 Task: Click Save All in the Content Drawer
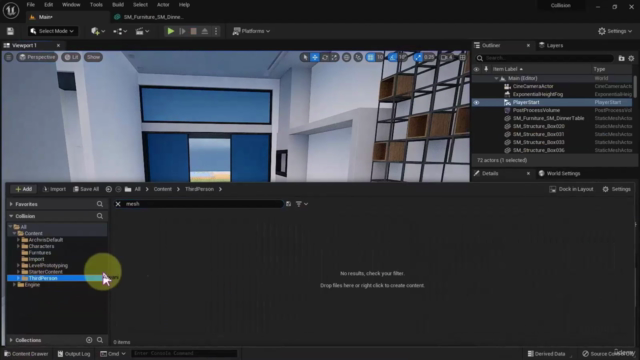tap(86, 189)
